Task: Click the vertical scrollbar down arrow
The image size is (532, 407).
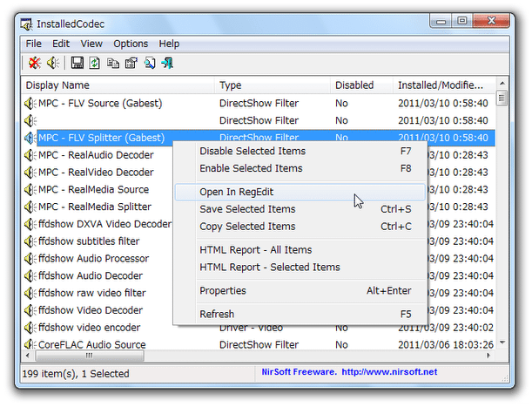Action: [x=502, y=343]
